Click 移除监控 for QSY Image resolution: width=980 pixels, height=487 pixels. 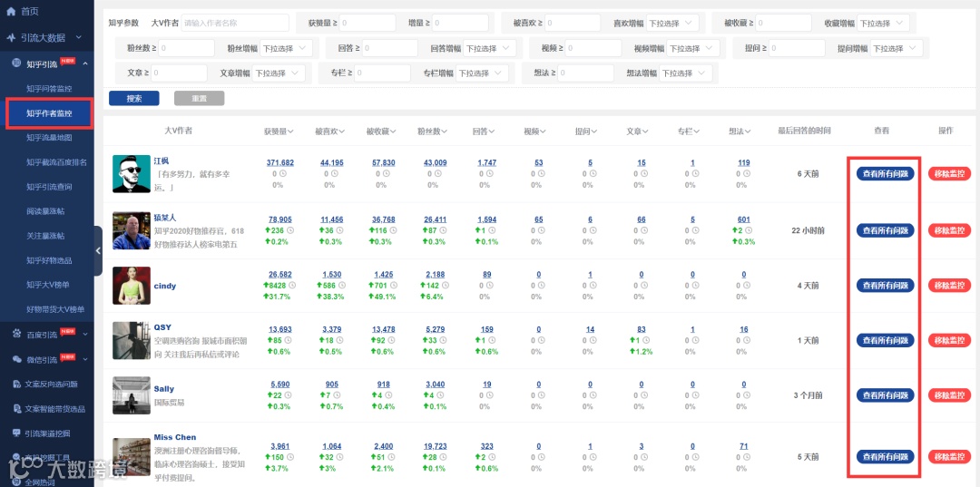[949, 340]
